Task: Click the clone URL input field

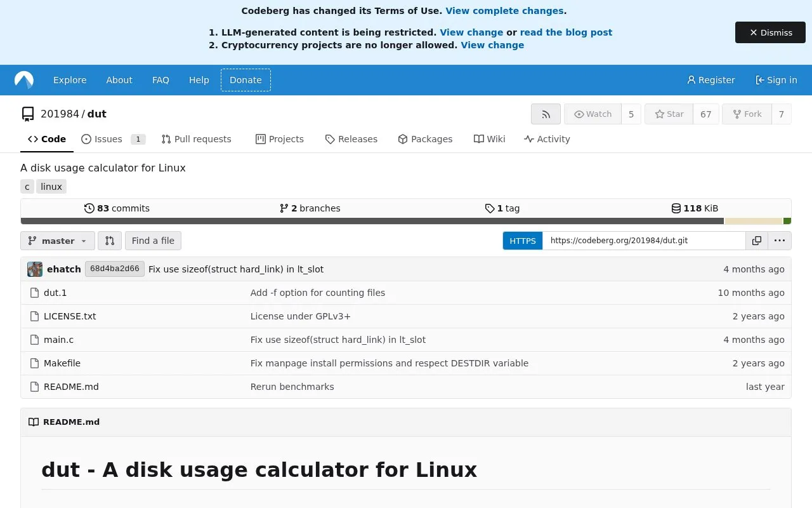Action: point(644,241)
